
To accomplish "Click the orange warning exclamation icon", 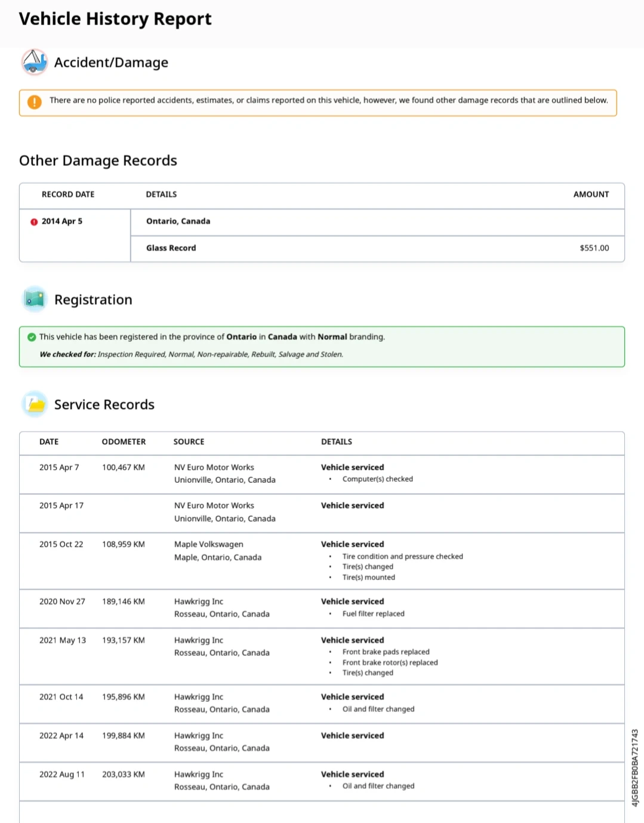I will 35,102.
